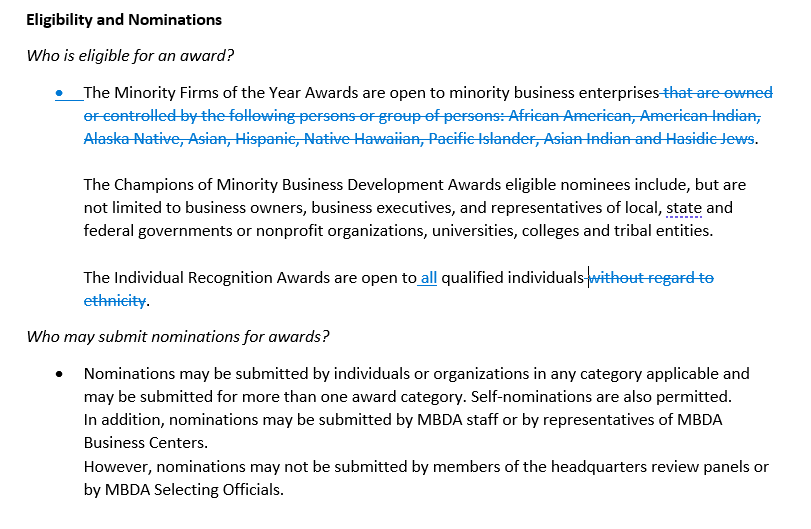
Task: Click the struck-through word "ethnicity"
Action: coord(115,300)
